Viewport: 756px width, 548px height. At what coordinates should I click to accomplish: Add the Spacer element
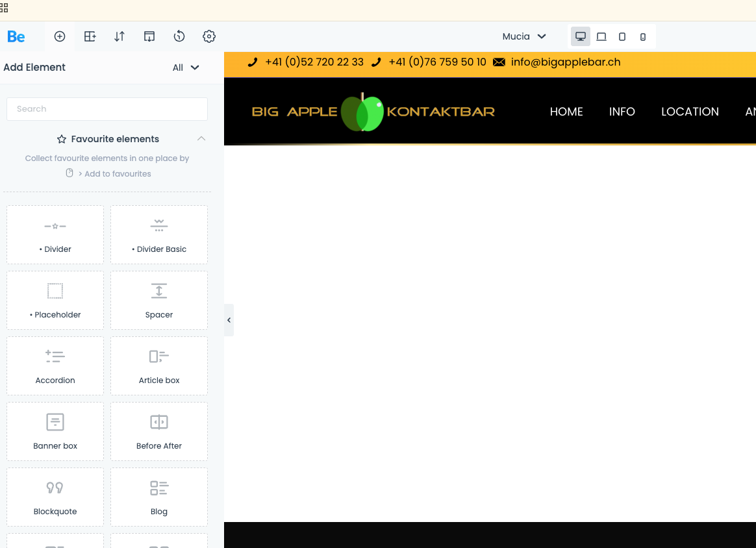tap(159, 300)
